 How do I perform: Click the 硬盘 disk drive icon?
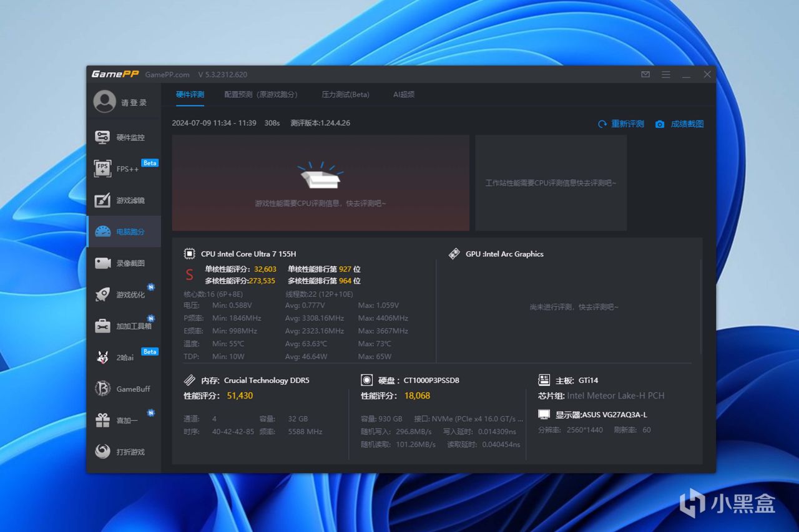click(367, 380)
